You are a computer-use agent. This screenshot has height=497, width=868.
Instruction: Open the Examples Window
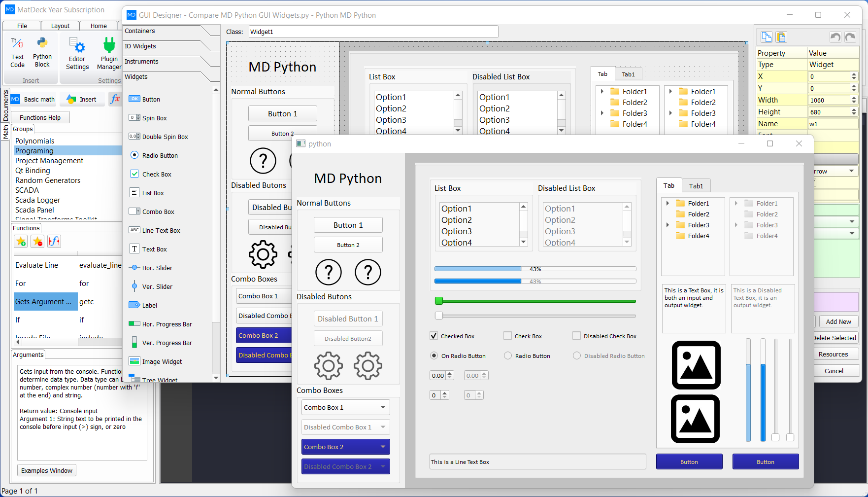coord(47,470)
